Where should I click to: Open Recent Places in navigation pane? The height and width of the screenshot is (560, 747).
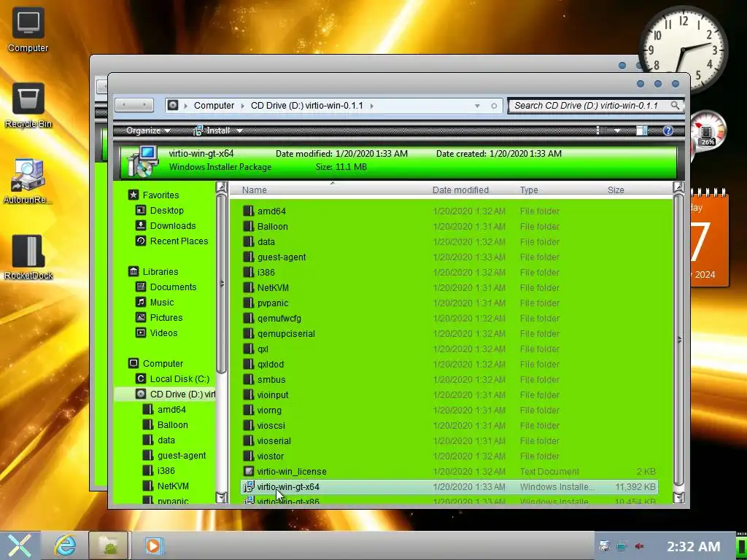pos(171,241)
